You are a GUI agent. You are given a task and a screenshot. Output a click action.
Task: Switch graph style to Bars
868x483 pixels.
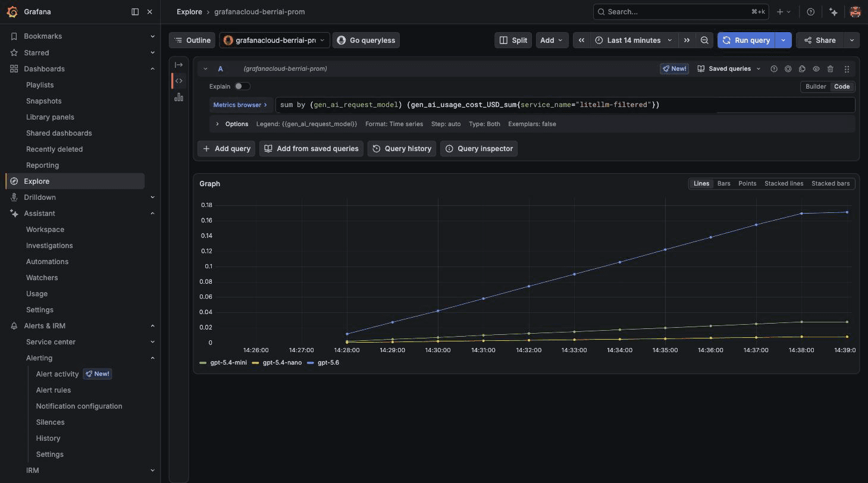pyautogui.click(x=723, y=184)
